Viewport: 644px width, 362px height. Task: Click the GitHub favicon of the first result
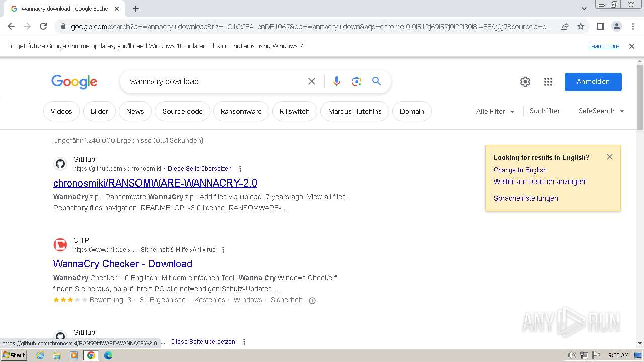pos(60,164)
